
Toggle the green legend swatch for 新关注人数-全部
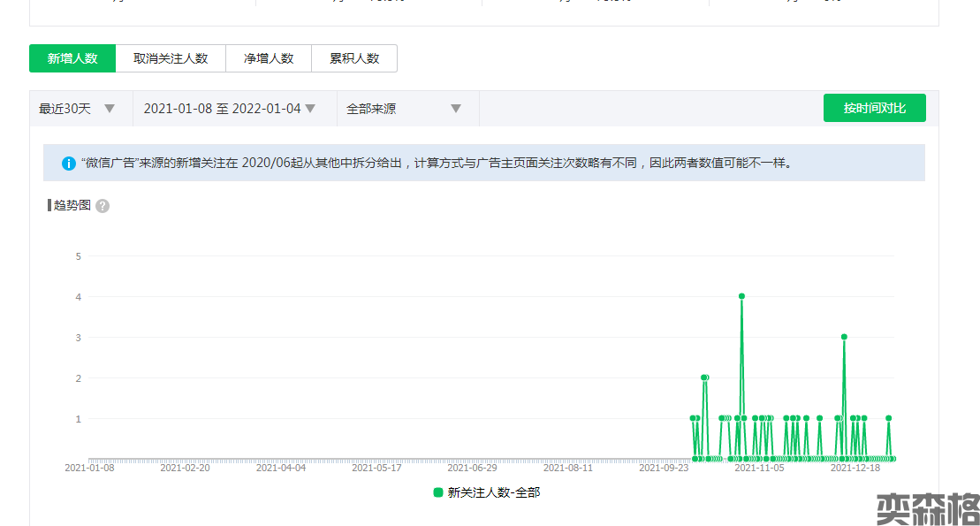coord(438,492)
